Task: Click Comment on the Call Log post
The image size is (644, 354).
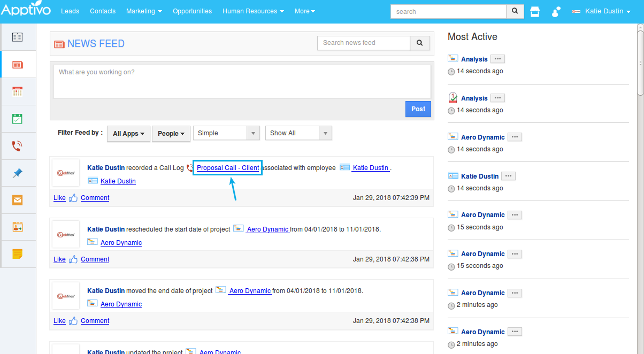Action: [95, 198]
